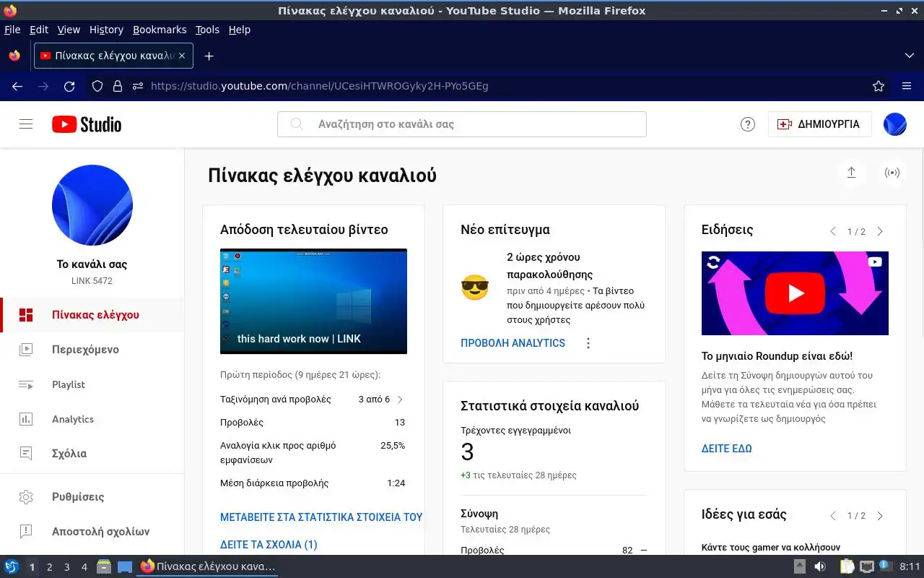This screenshot has height=578, width=924.
Task: Open the File menu
Action: [12, 30]
